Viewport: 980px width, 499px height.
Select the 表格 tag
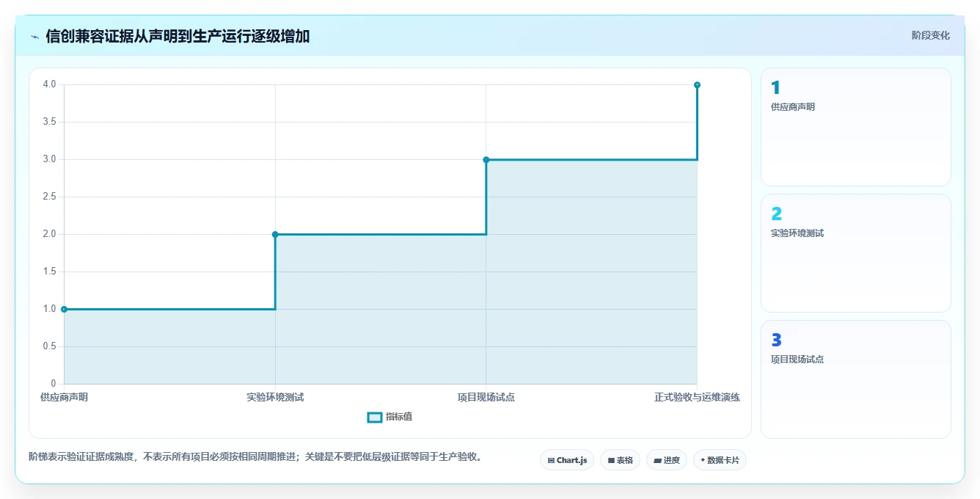coord(620,460)
